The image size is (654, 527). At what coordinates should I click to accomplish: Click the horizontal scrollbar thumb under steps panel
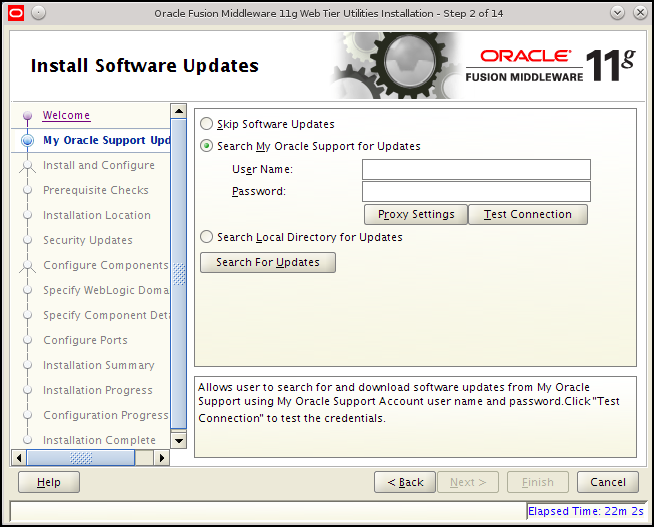click(x=81, y=458)
